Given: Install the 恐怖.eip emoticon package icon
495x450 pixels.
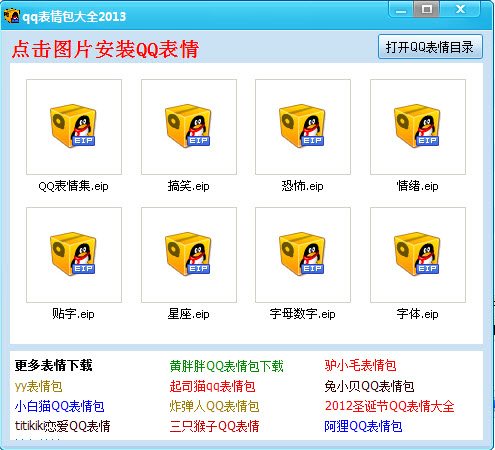Looking at the screenshot, I should tap(303, 127).
